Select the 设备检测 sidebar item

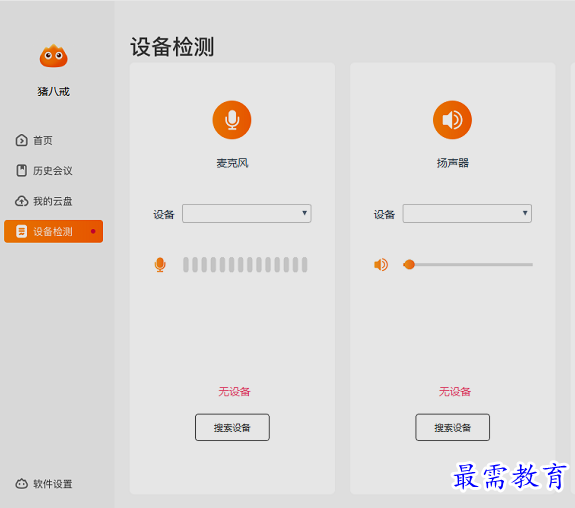54,231
